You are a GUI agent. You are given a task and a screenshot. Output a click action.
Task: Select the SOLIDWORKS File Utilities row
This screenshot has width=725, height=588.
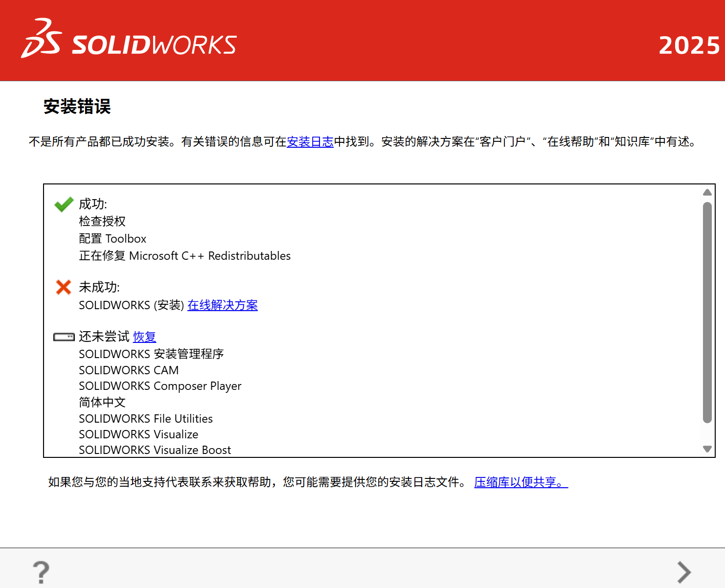pyautogui.click(x=146, y=419)
